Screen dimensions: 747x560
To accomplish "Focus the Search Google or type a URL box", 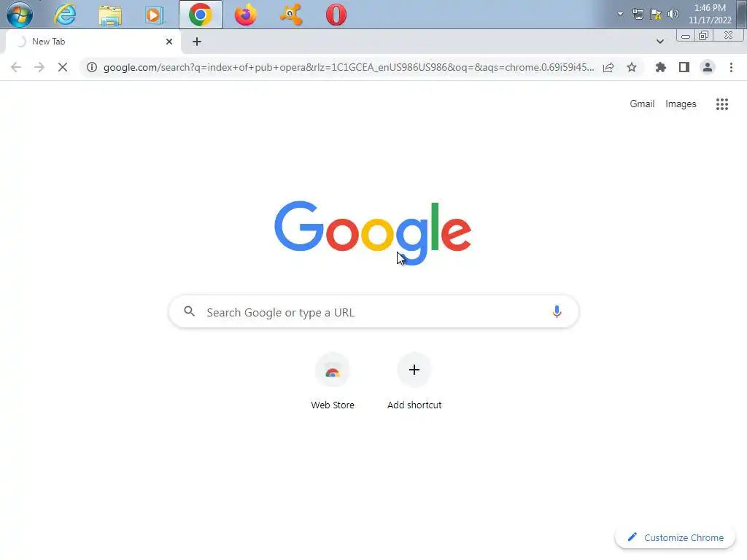I will point(374,312).
